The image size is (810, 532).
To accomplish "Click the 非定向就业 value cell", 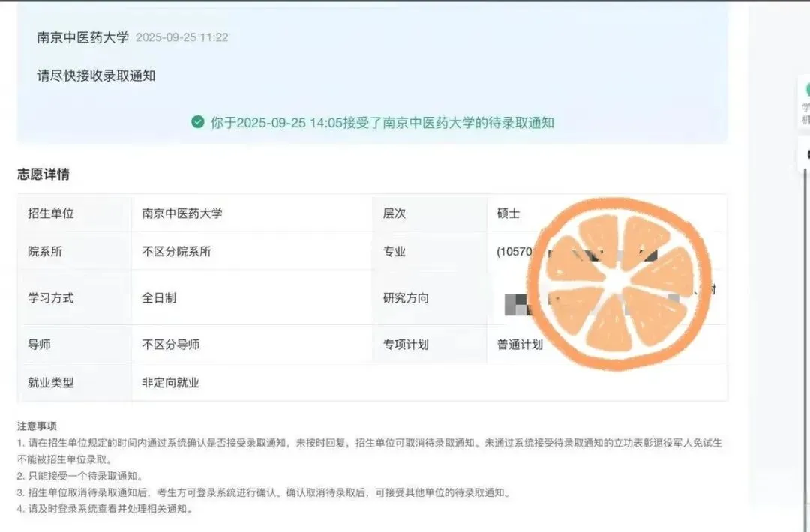I will tap(430, 382).
